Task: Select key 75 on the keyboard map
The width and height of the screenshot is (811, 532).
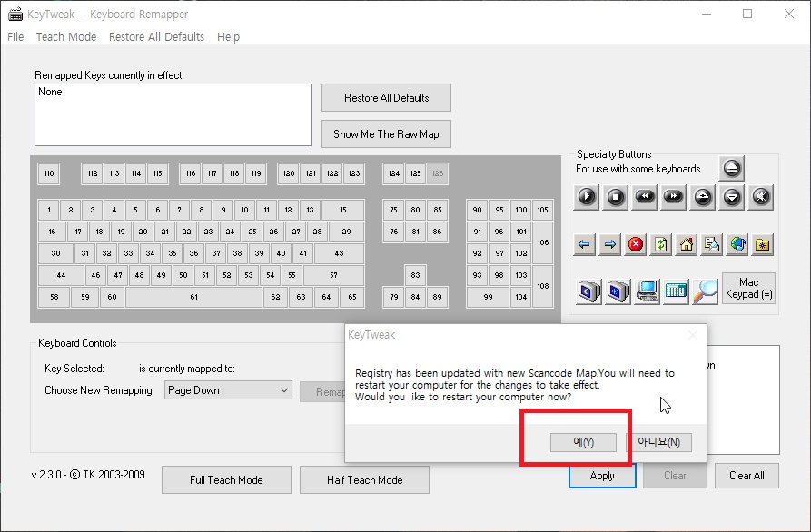Action: click(393, 210)
